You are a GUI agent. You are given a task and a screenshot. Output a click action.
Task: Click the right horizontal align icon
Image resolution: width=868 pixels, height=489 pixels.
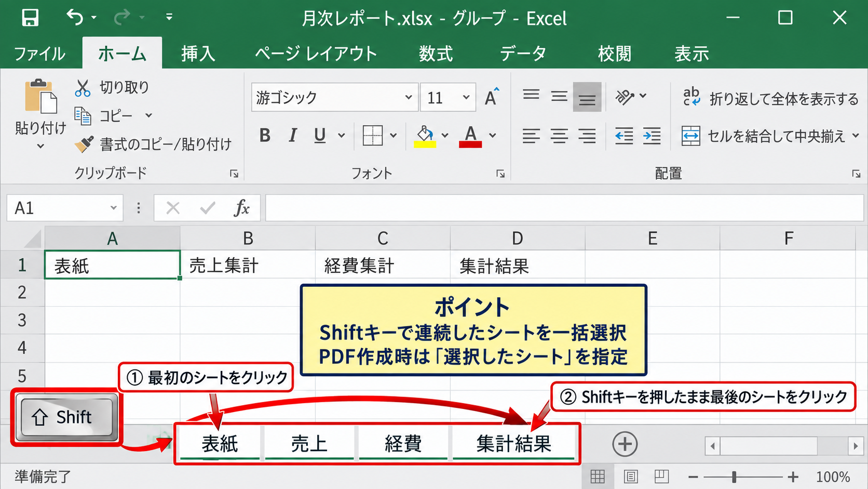coord(587,136)
